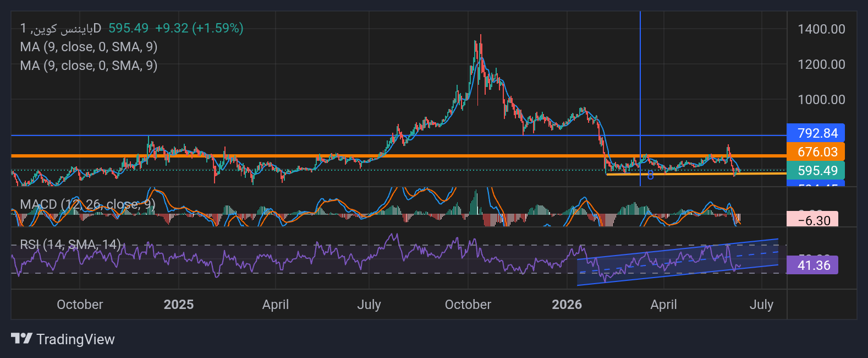
Task: Click the October label preceding 2026
Action: (x=468, y=305)
